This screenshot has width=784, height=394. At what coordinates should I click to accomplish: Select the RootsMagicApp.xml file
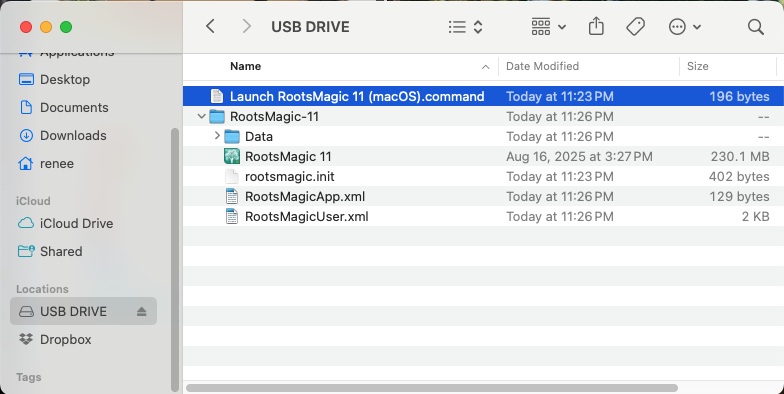point(305,196)
